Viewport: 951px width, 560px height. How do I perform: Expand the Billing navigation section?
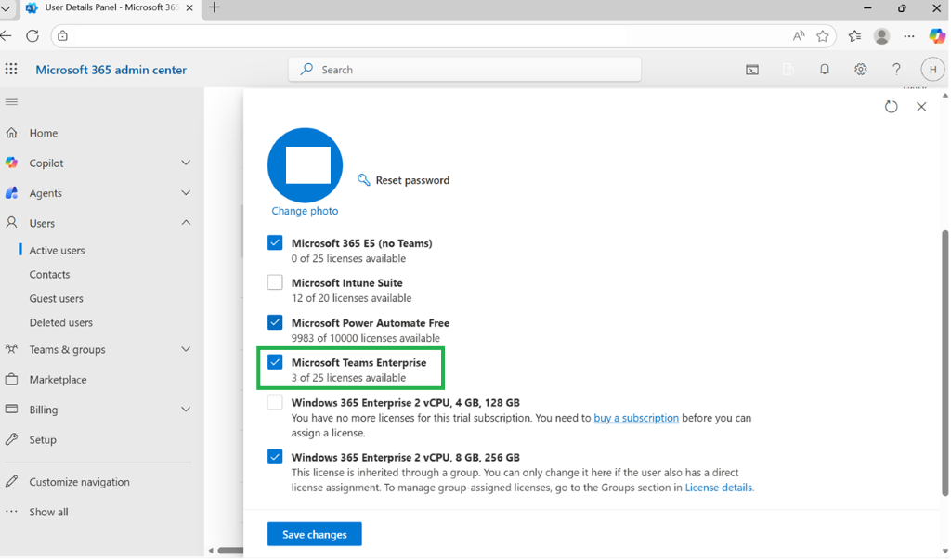pyautogui.click(x=186, y=409)
